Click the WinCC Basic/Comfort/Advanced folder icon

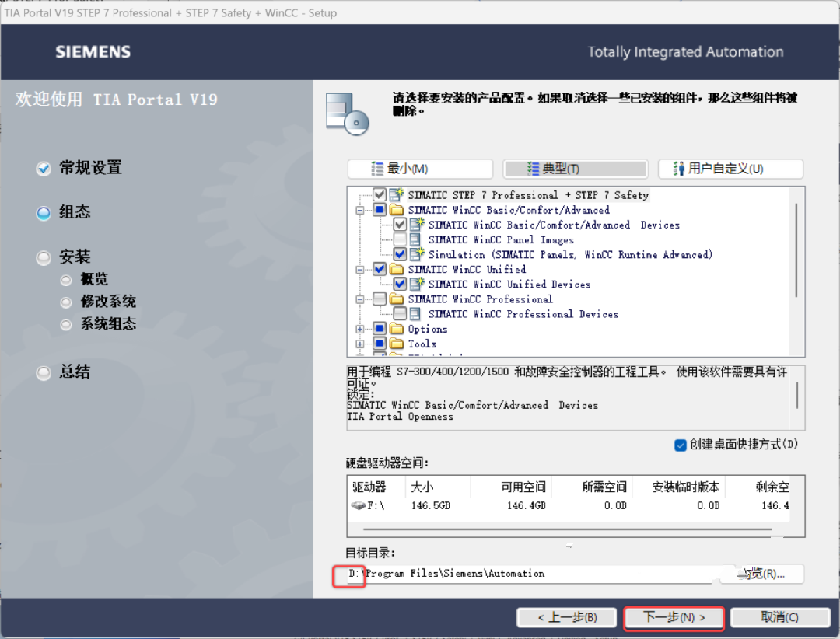point(397,209)
